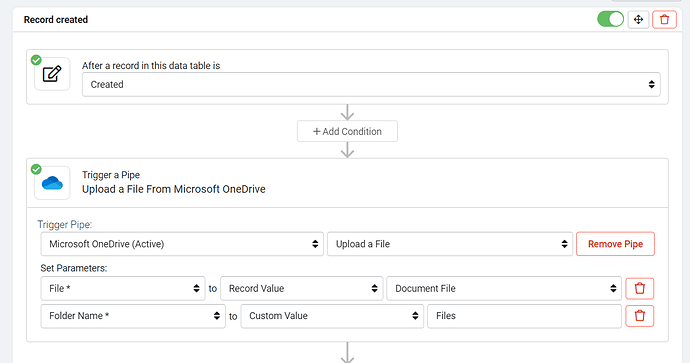Click the After a record in this data table is label
Screen dimensions: 690x363
pyautogui.click(x=151, y=66)
